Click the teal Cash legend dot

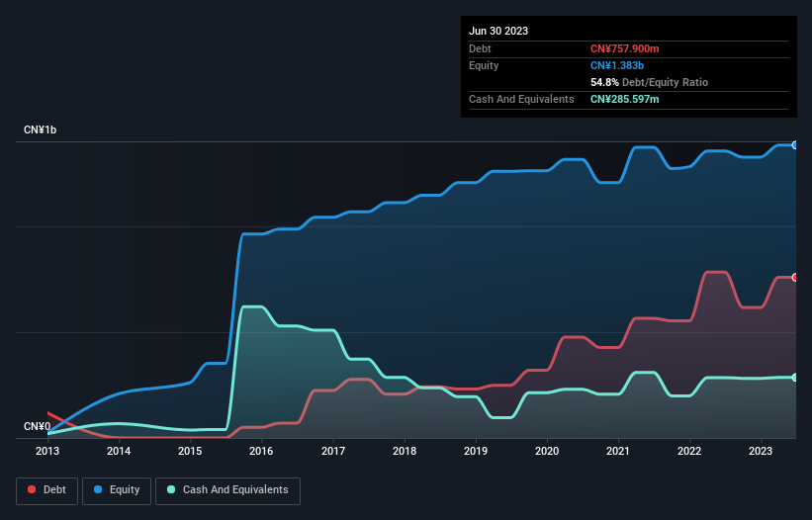pos(171,489)
